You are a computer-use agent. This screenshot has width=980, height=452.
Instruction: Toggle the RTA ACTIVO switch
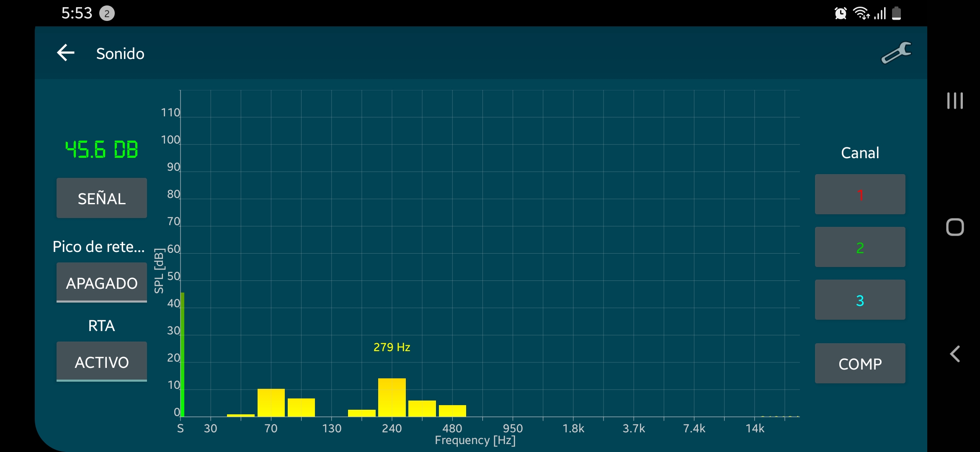[102, 362]
